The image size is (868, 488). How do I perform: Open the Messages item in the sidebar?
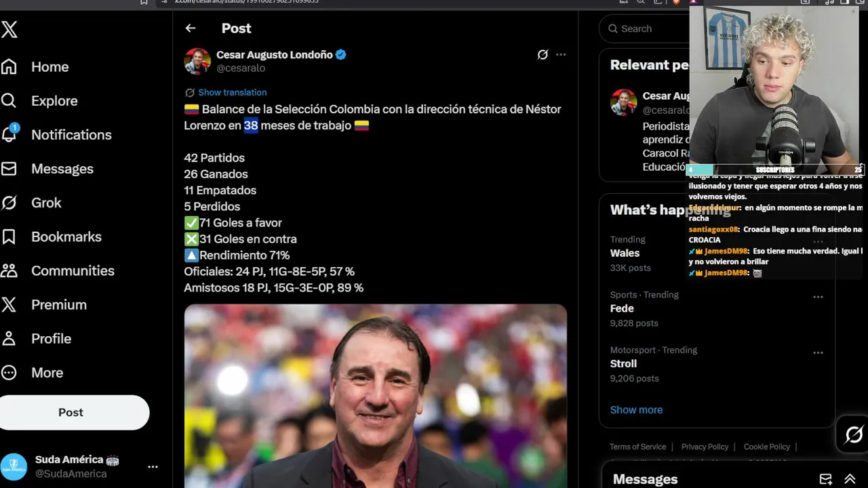point(62,169)
